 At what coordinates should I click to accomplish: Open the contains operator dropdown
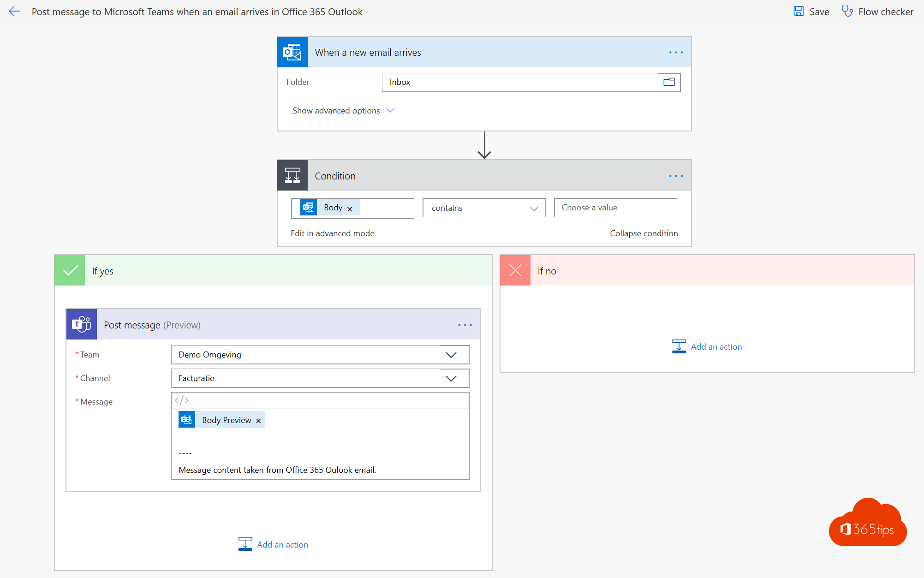tap(484, 208)
